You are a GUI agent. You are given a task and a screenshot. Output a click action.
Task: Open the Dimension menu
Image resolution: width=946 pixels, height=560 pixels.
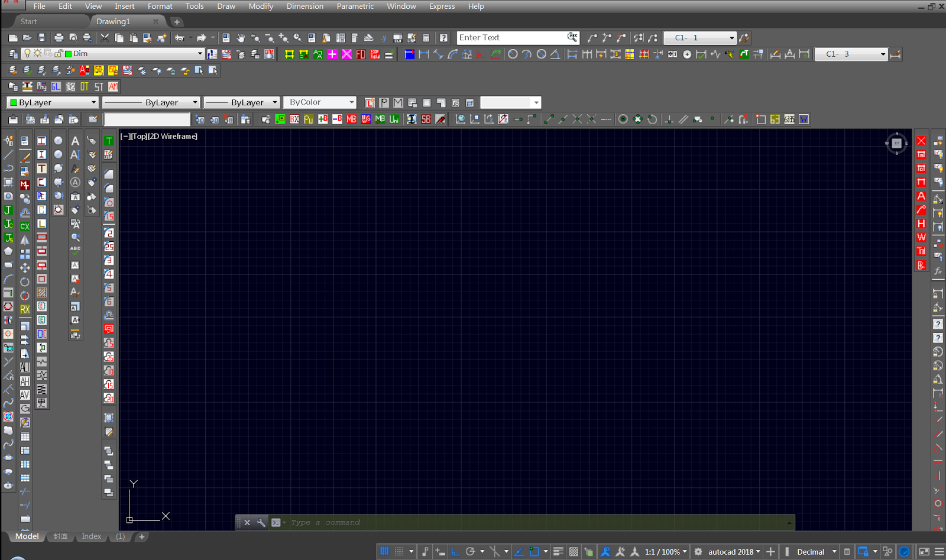pyautogui.click(x=305, y=6)
